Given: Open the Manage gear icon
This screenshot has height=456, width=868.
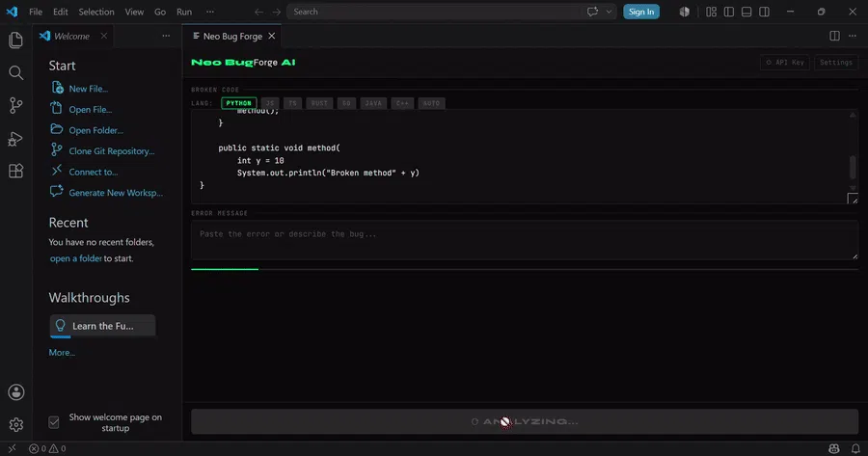Looking at the screenshot, I should click(16, 424).
